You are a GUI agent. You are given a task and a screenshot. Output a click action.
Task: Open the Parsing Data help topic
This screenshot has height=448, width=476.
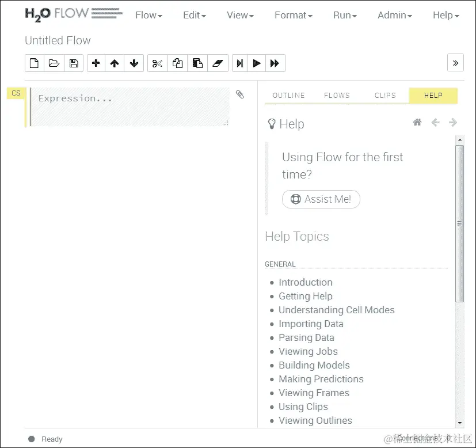click(x=306, y=337)
